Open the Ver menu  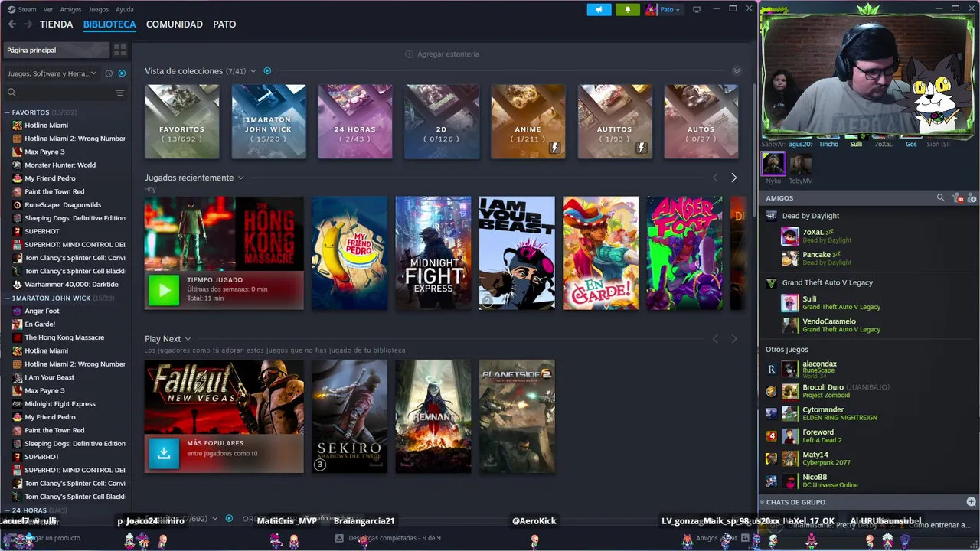48,9
